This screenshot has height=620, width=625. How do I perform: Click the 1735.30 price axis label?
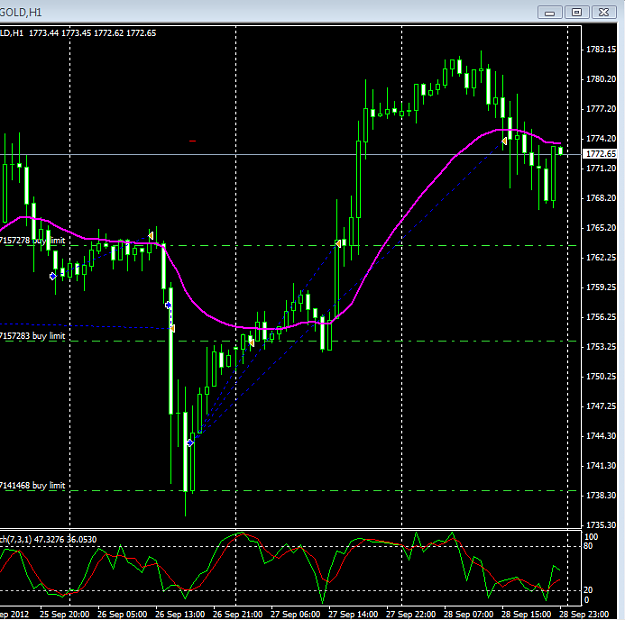click(x=601, y=525)
